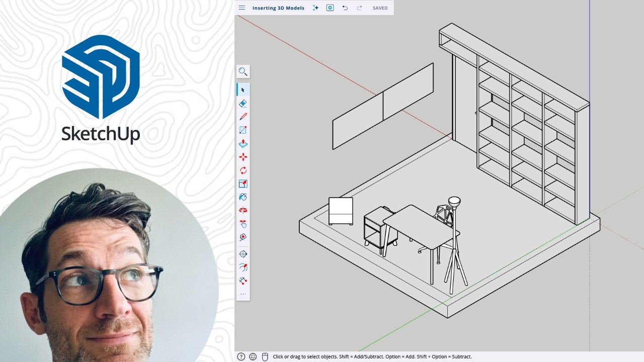Select the Tape Measure tool
The width and height of the screenshot is (644, 362).
[243, 237]
